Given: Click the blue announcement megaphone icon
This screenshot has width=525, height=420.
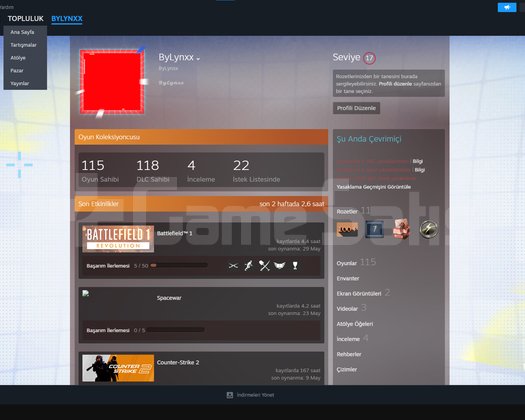Looking at the screenshot, I should 507,7.
